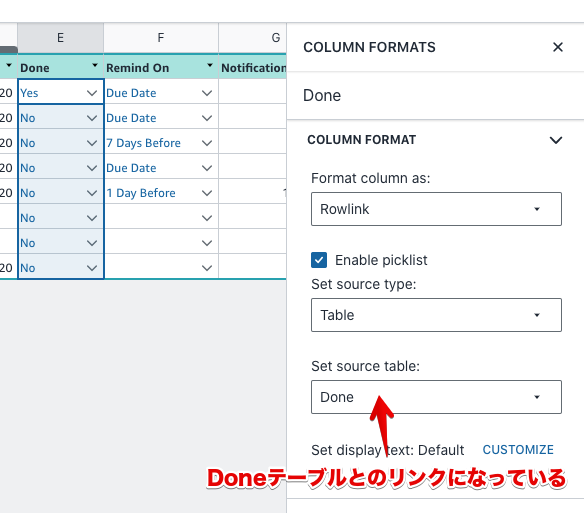Open picklist for 1 Day Before cell
Viewport: 584px width, 513px height.
pos(207,193)
